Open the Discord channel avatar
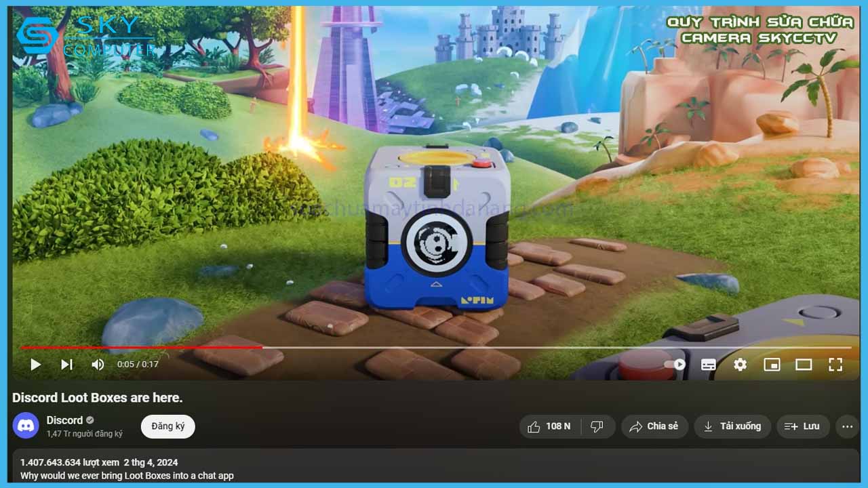 [26, 426]
